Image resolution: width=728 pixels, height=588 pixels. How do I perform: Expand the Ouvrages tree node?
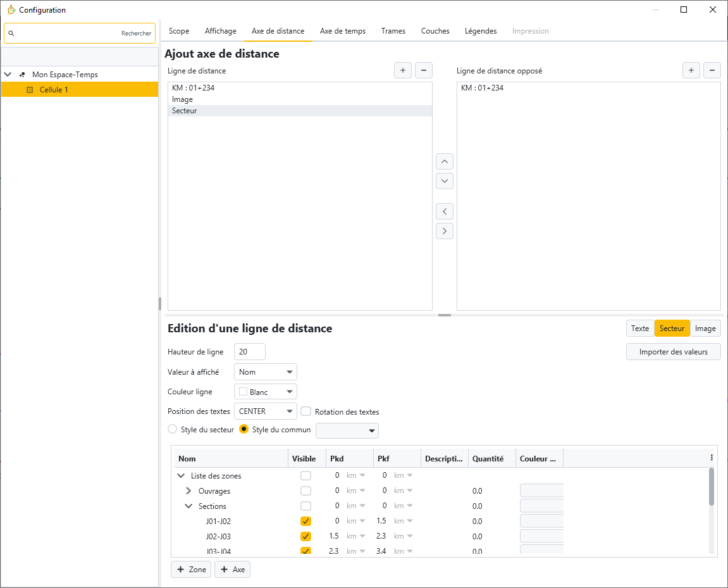(188, 491)
